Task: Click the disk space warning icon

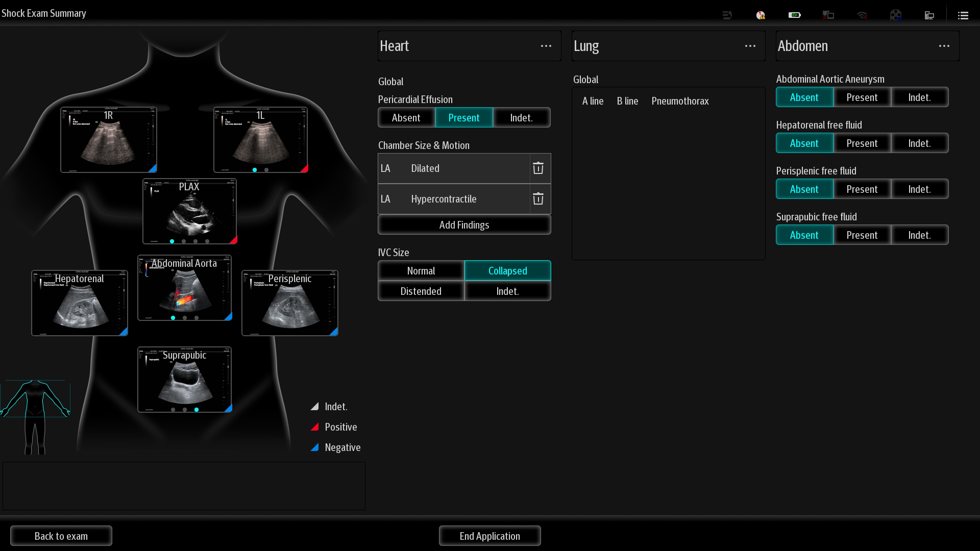Action: (x=761, y=15)
